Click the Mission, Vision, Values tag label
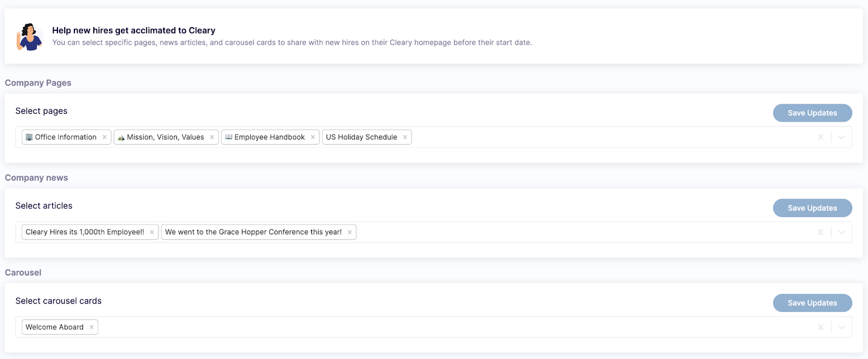 165,137
